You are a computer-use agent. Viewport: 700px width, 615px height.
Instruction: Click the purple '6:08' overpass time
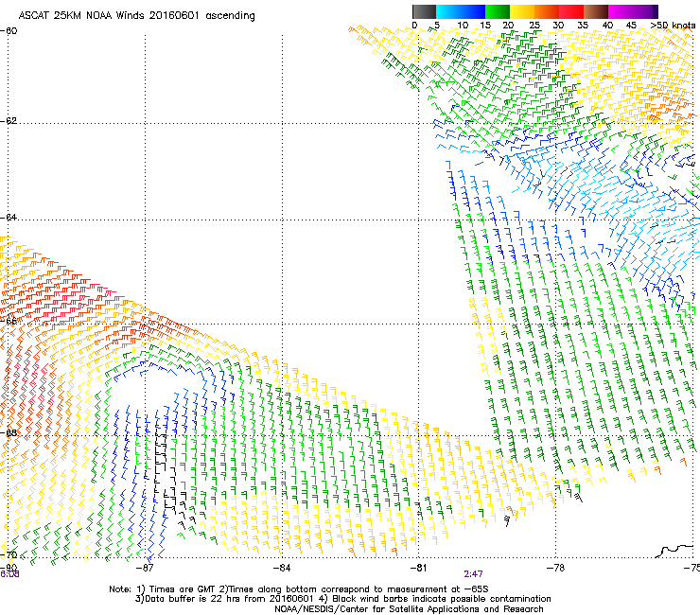click(x=9, y=574)
